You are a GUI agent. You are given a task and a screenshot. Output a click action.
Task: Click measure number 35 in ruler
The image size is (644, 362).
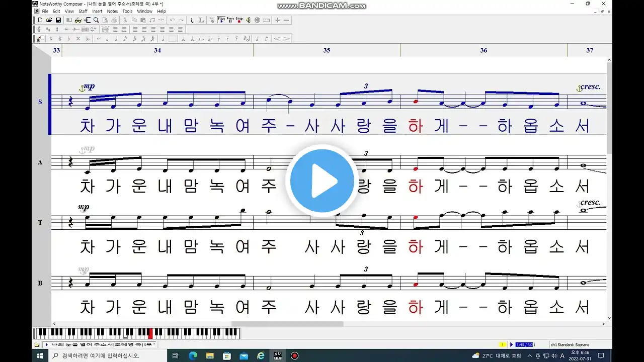pos(327,50)
